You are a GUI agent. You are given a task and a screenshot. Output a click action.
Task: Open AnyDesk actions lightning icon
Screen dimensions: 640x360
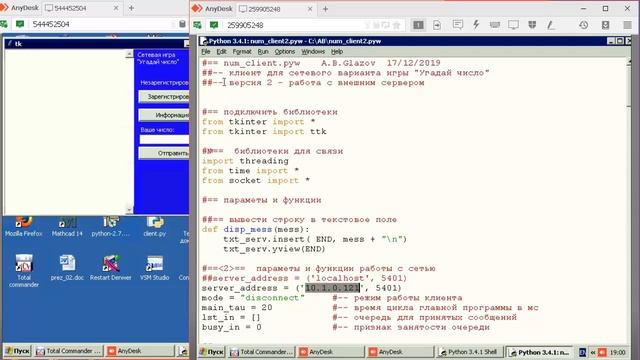click(x=476, y=25)
